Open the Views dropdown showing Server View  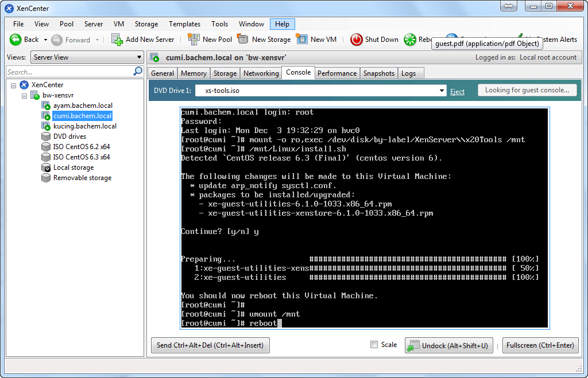(87, 57)
